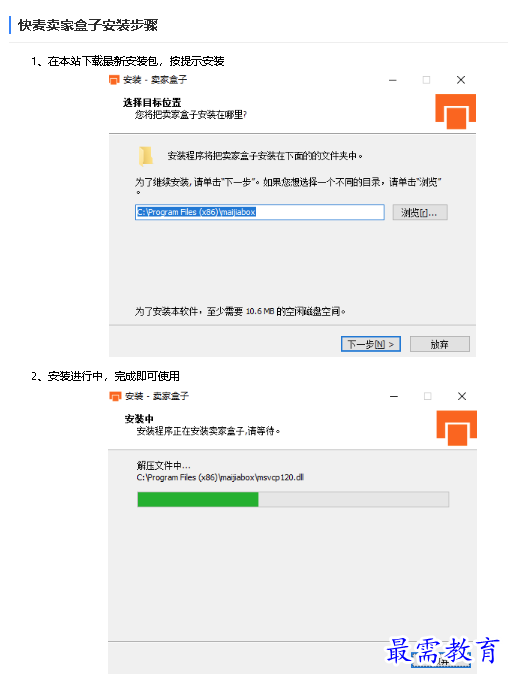
Task: Click the yellow folder icon in destination dialog
Action: 146,156
